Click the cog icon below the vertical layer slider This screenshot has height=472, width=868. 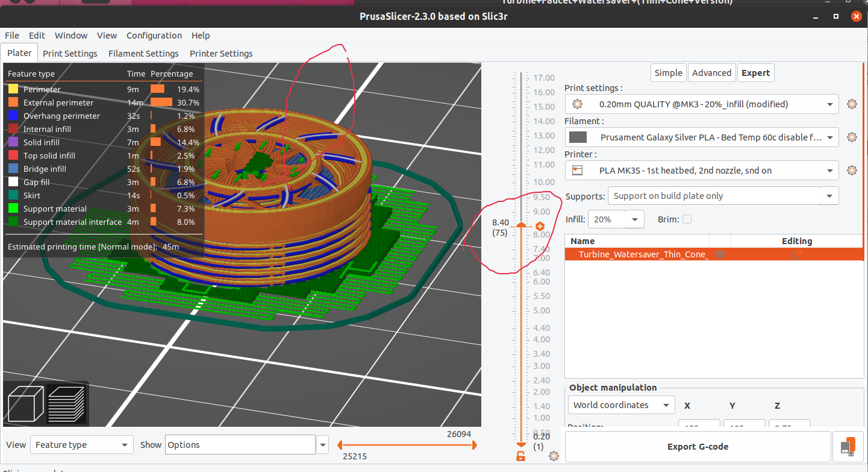(x=554, y=456)
